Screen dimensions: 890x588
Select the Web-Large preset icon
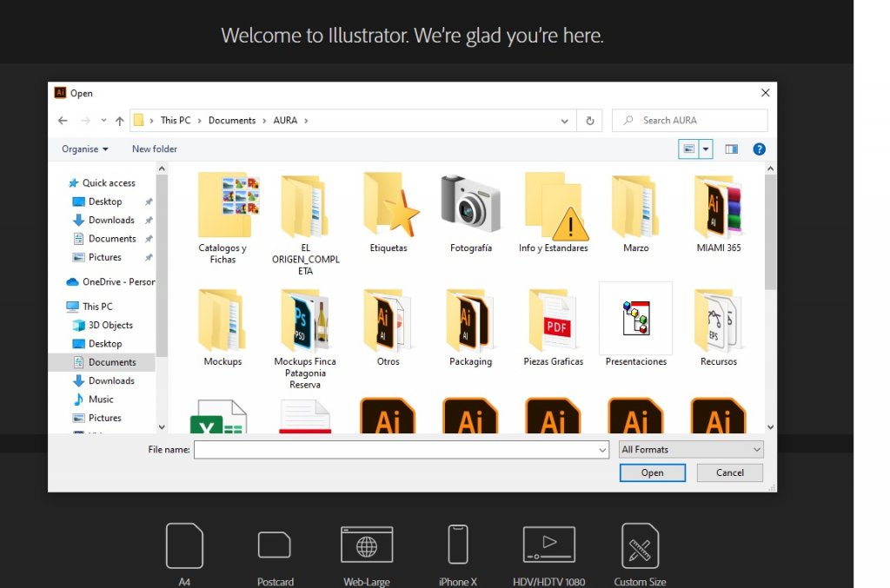pos(366,545)
